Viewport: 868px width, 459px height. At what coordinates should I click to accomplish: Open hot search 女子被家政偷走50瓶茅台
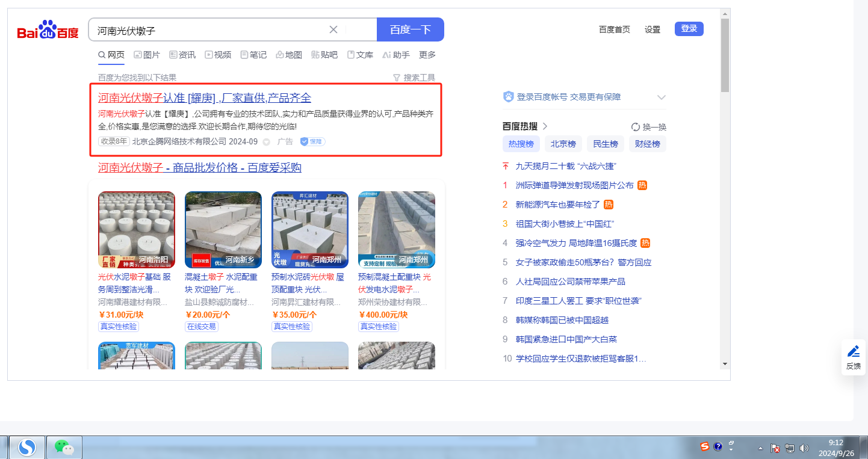coord(583,262)
